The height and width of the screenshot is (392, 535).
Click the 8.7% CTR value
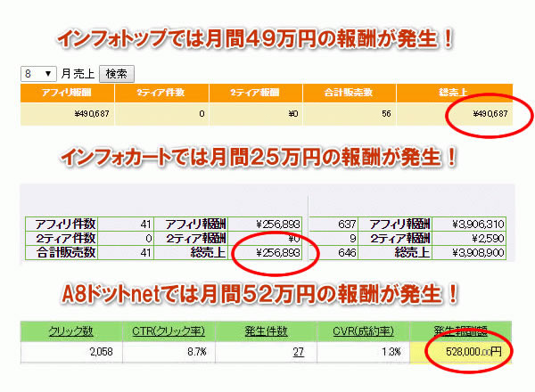197,352
